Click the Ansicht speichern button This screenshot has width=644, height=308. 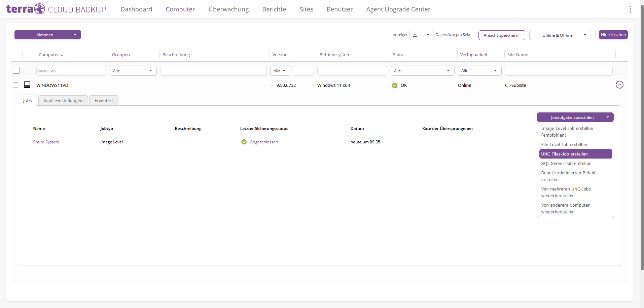click(501, 35)
